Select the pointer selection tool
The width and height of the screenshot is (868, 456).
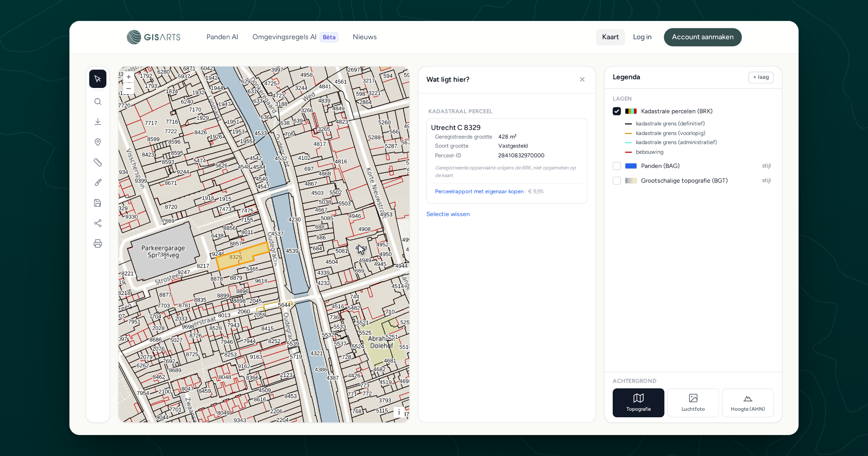[x=98, y=79]
